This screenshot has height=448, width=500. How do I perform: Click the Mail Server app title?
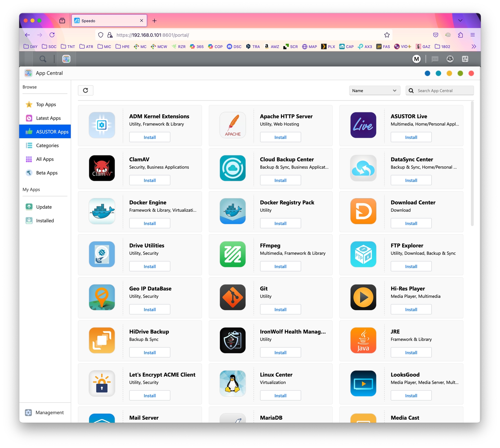coord(144,418)
